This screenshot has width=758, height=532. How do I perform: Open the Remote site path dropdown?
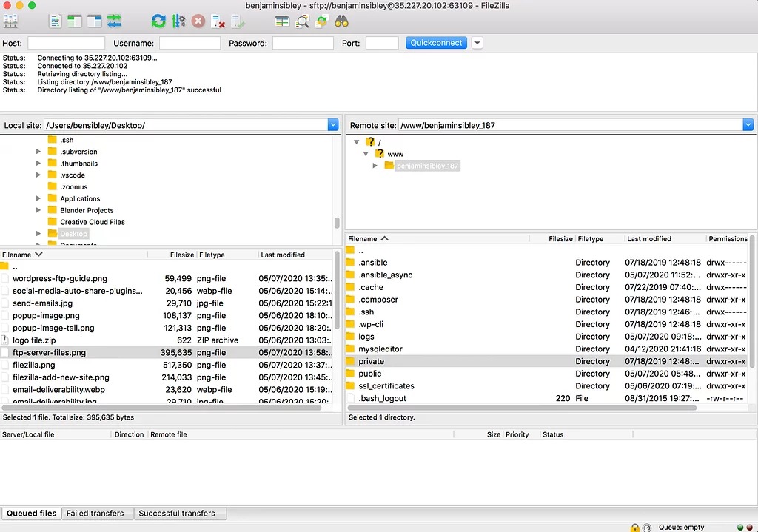click(x=748, y=125)
